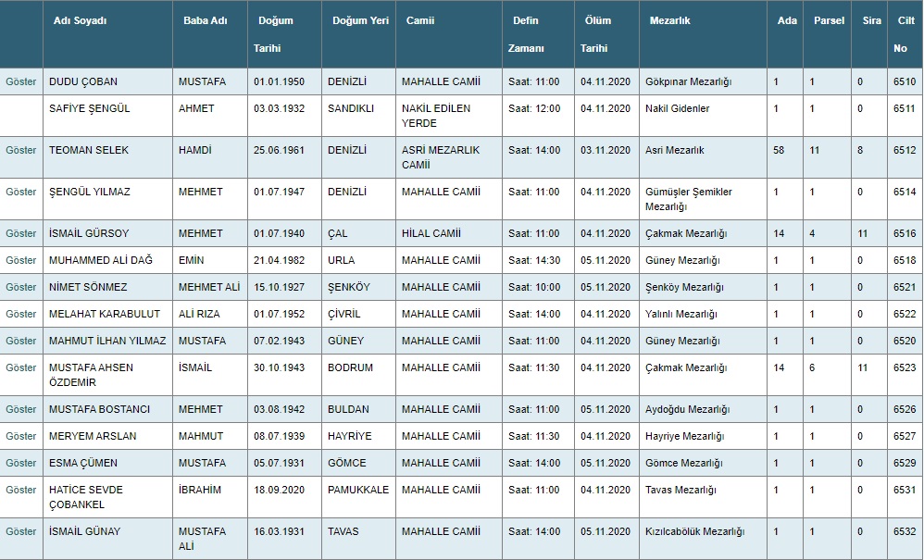This screenshot has height=560, width=924.
Task: Open Göster link for İSMAİL GÜRSOY
Action: pyautogui.click(x=20, y=234)
